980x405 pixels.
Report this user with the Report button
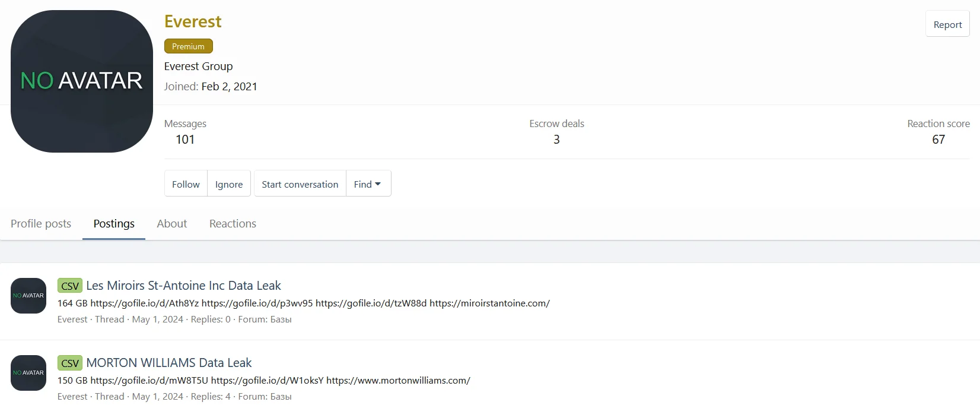[x=947, y=24]
